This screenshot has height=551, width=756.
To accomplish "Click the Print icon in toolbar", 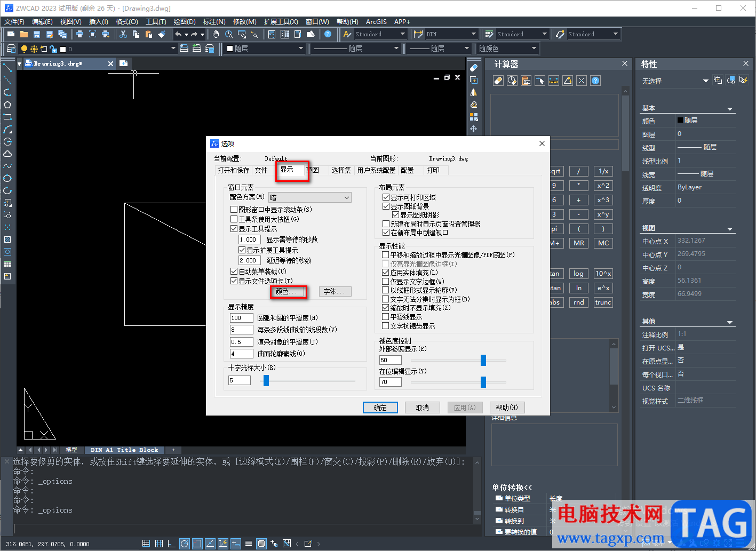I will pyautogui.click(x=79, y=34).
